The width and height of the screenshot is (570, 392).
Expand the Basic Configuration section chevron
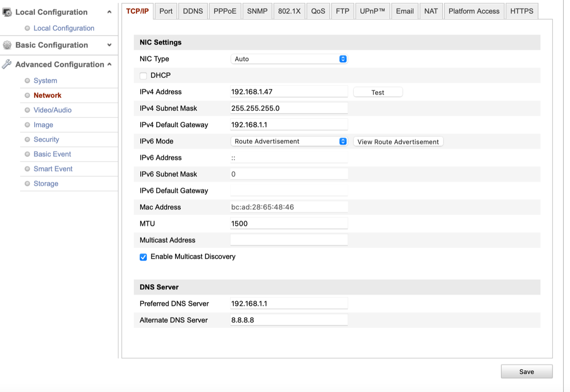coord(110,45)
